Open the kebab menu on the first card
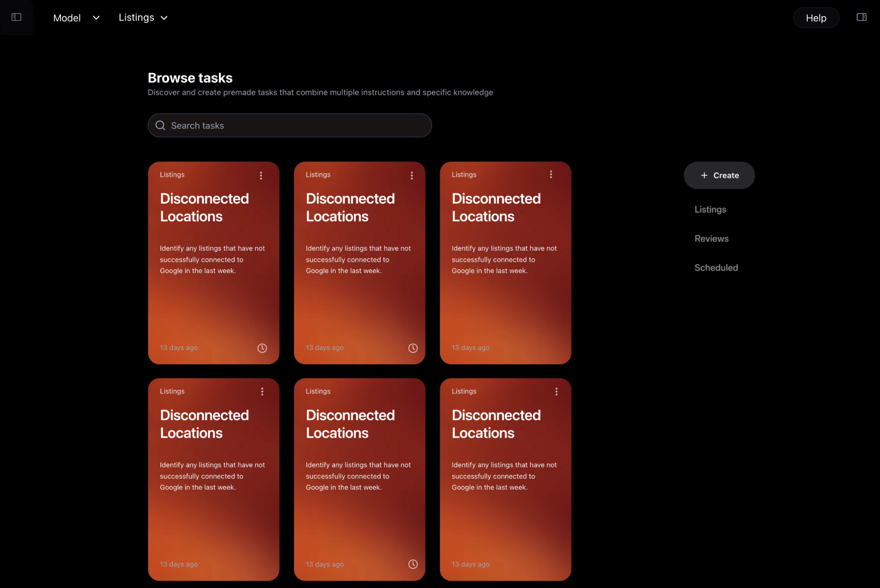 click(261, 175)
